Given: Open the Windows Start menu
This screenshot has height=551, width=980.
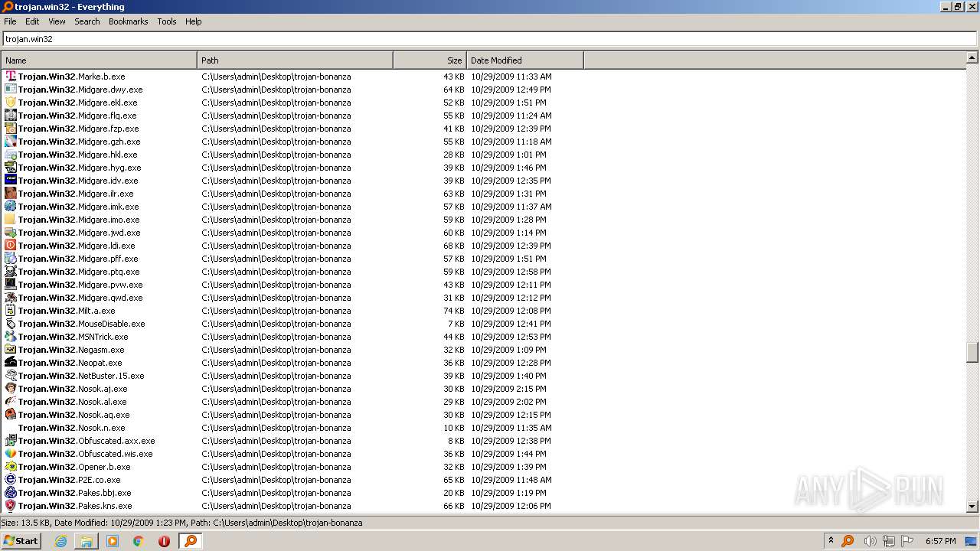Looking at the screenshot, I should click(21, 540).
